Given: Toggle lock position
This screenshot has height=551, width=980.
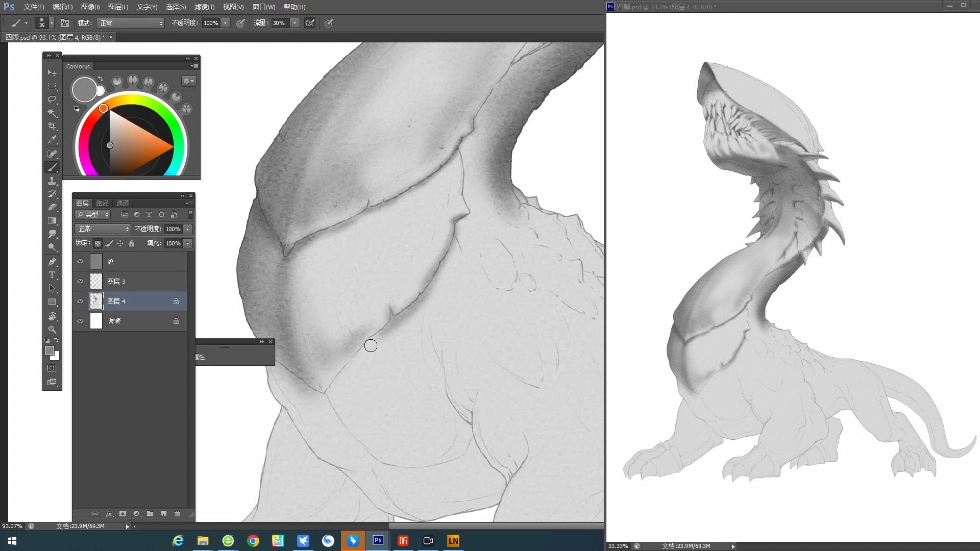Looking at the screenshot, I should point(120,243).
